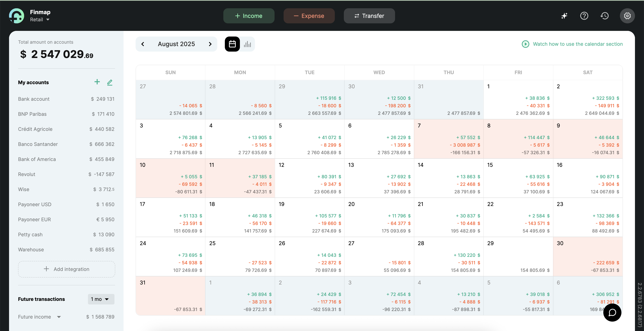Open the history clock icon
The height and width of the screenshot is (331, 644).
click(604, 16)
